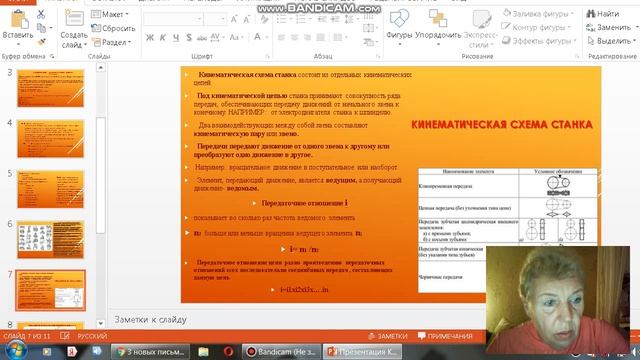
Task: Open the Copy dropdown arrow
Action: click(51, 28)
